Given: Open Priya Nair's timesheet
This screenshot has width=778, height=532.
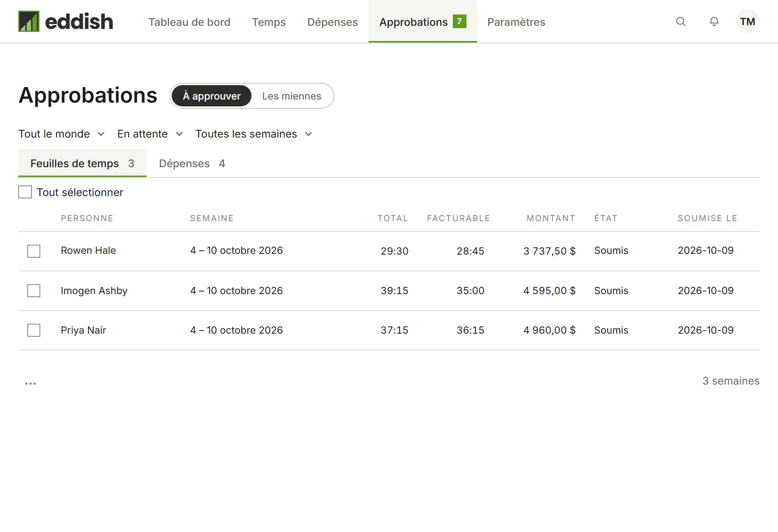Looking at the screenshot, I should pyautogui.click(x=83, y=330).
